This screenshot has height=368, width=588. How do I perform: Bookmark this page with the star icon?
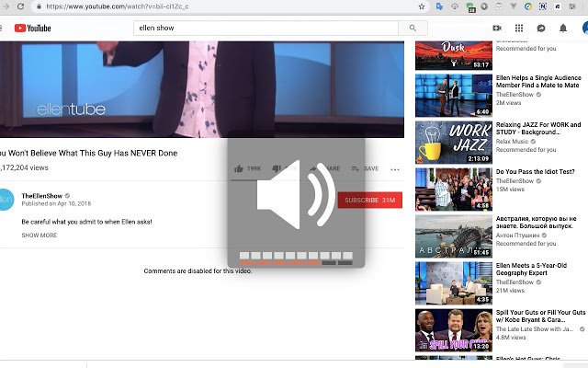(422, 6)
